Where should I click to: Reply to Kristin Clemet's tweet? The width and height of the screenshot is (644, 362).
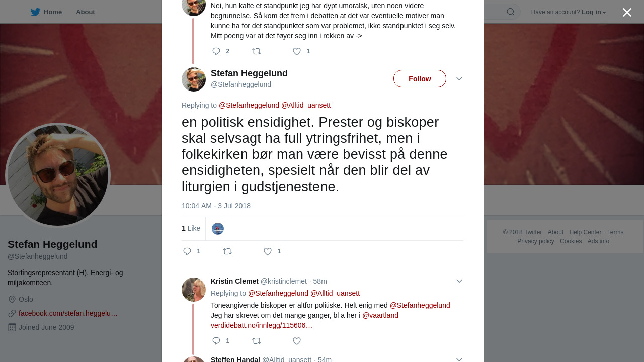(x=216, y=341)
